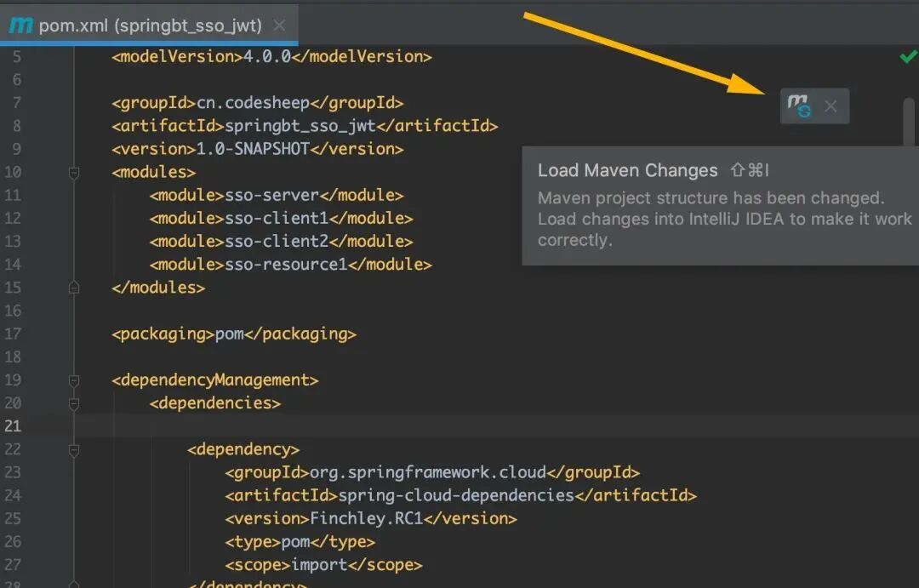Click line number 21 in the gutter
The image size is (919, 588).
(14, 426)
